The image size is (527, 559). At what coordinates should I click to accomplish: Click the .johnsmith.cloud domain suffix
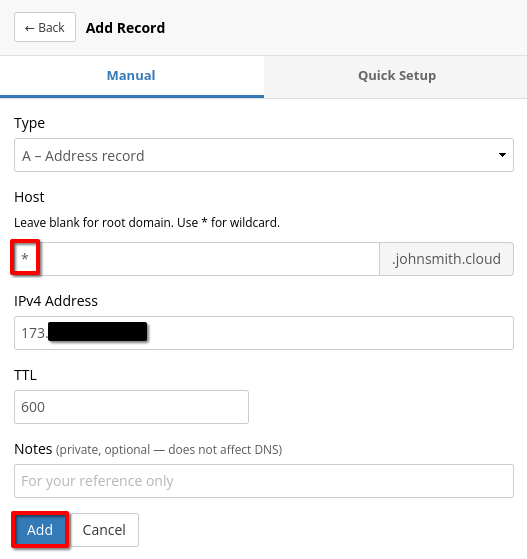point(446,259)
